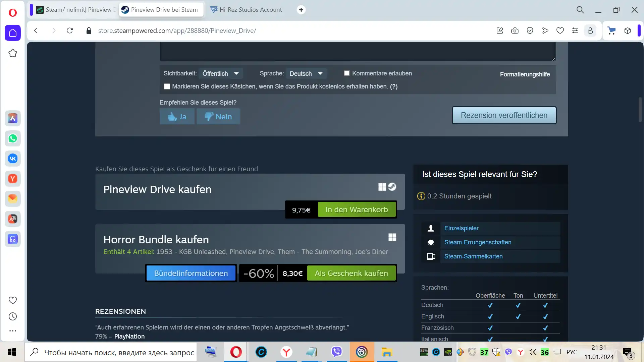The width and height of the screenshot is (644, 362).
Task: Recommend the game with Ja
Action: [177, 117]
